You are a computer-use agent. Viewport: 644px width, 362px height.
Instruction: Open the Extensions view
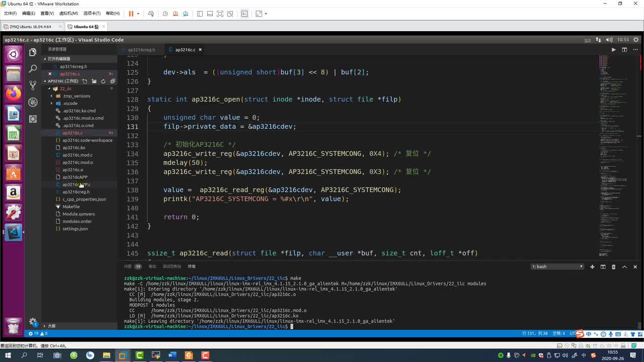[x=33, y=119]
